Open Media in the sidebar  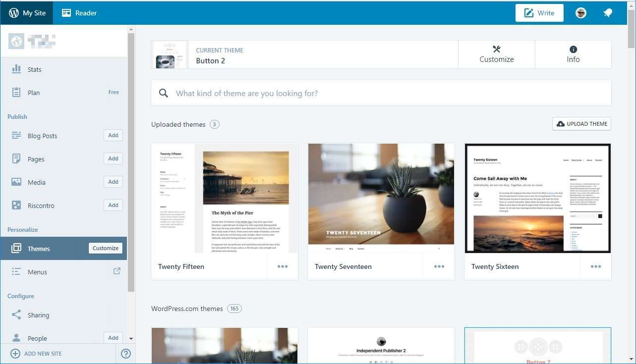point(36,182)
